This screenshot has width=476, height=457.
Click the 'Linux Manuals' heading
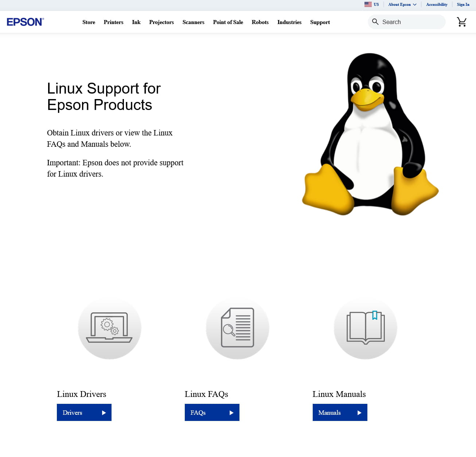339,394
